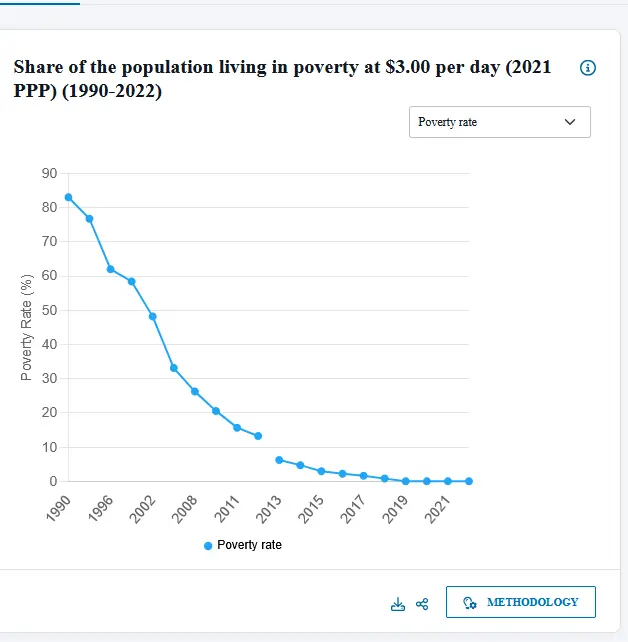Screen dimensions: 628x642
Task: Click the share icon below the chart
Action: coord(422,604)
